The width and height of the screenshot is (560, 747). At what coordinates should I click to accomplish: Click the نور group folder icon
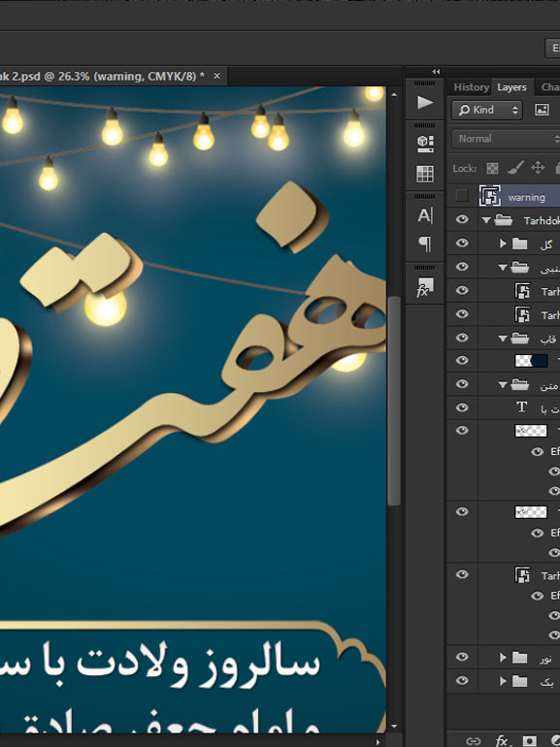point(519,658)
